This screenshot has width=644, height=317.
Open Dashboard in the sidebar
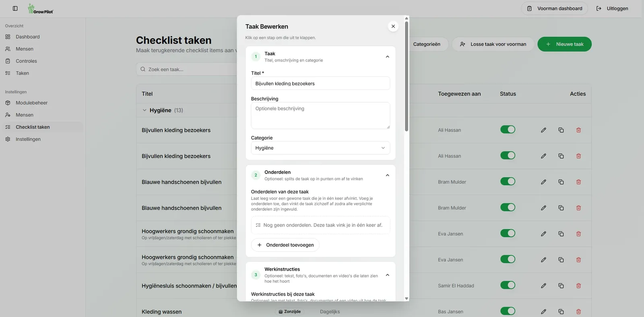tap(28, 37)
